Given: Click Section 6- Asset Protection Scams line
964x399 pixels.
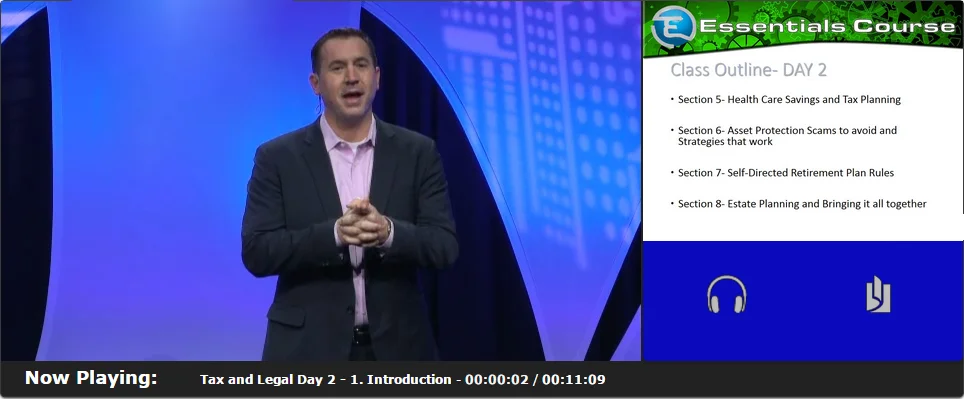Looking at the screenshot, I should pos(788,135).
